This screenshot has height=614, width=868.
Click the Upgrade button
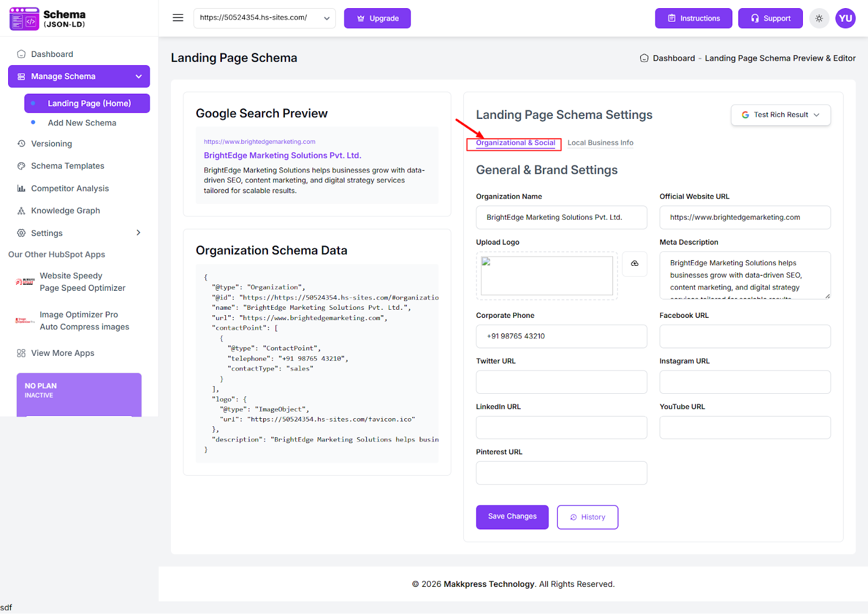pos(377,18)
